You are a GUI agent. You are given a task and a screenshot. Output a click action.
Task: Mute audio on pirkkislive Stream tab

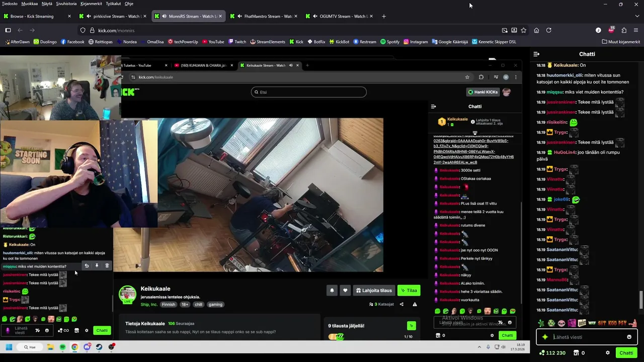pyautogui.click(x=89, y=16)
